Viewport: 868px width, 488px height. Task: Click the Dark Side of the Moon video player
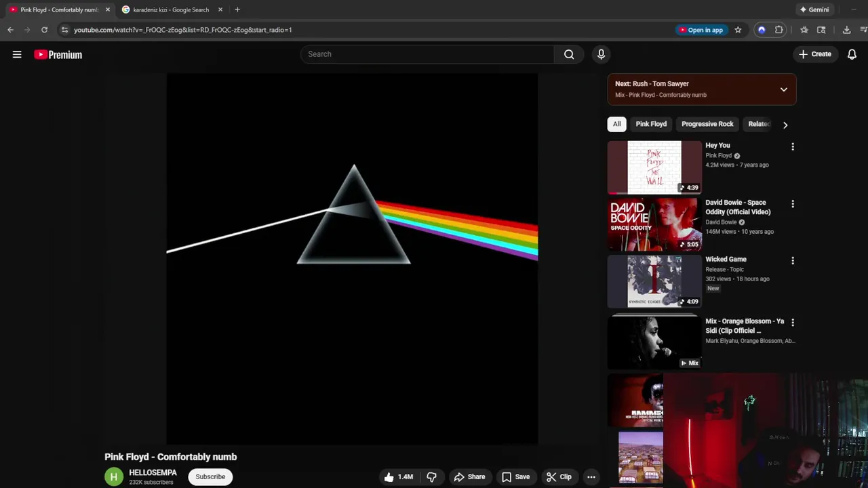(x=352, y=259)
